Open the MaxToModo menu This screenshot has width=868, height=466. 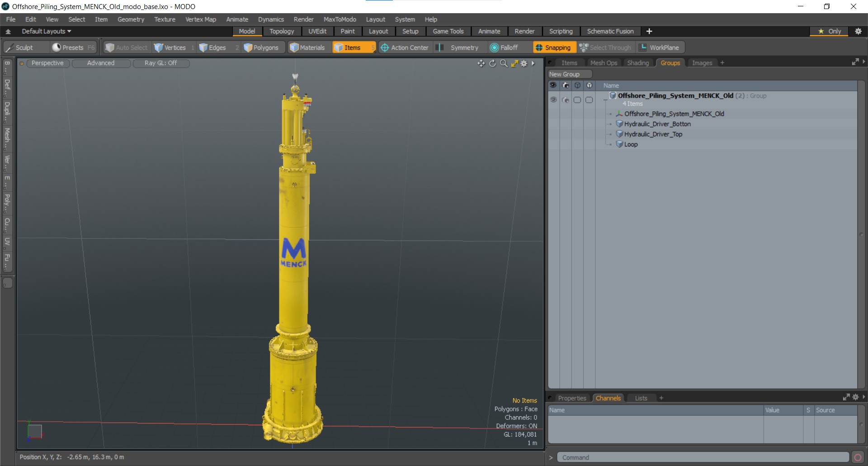tap(340, 19)
